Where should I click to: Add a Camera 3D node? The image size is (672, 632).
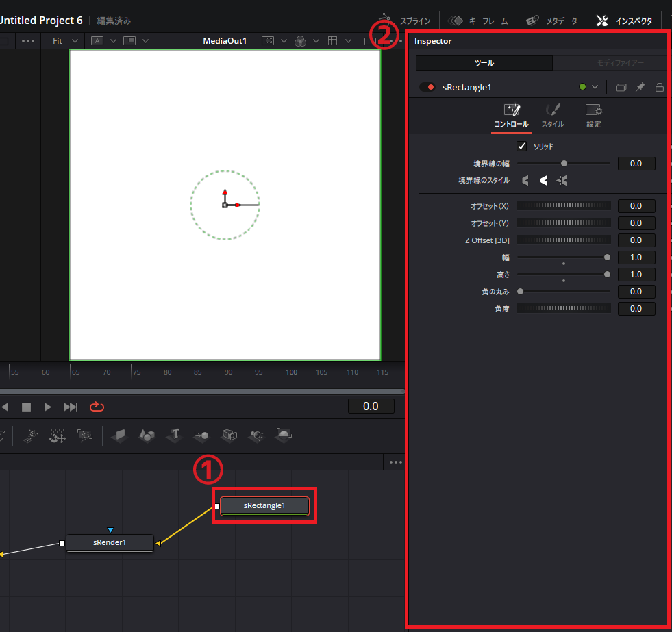click(x=229, y=435)
